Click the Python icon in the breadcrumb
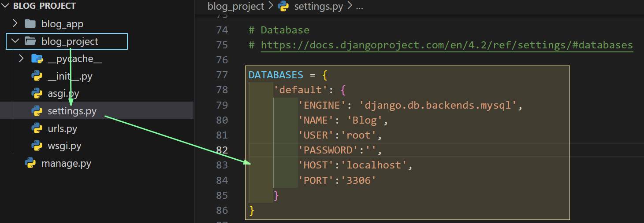 pos(284,7)
